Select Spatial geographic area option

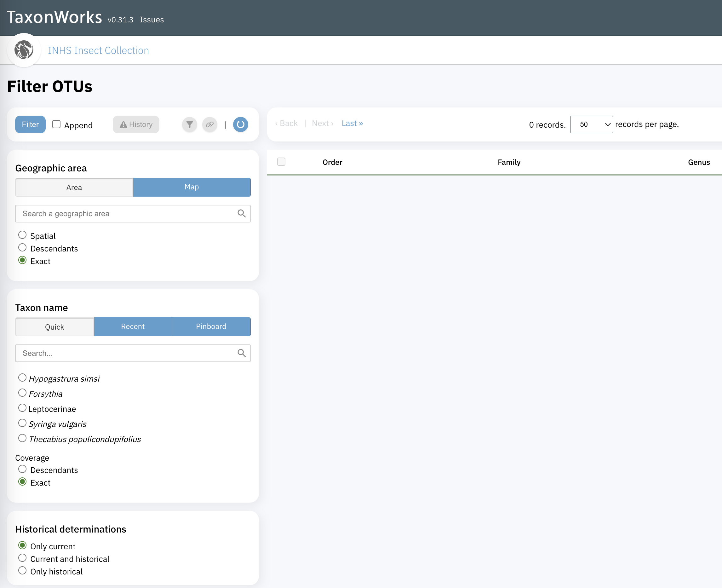[x=22, y=234]
